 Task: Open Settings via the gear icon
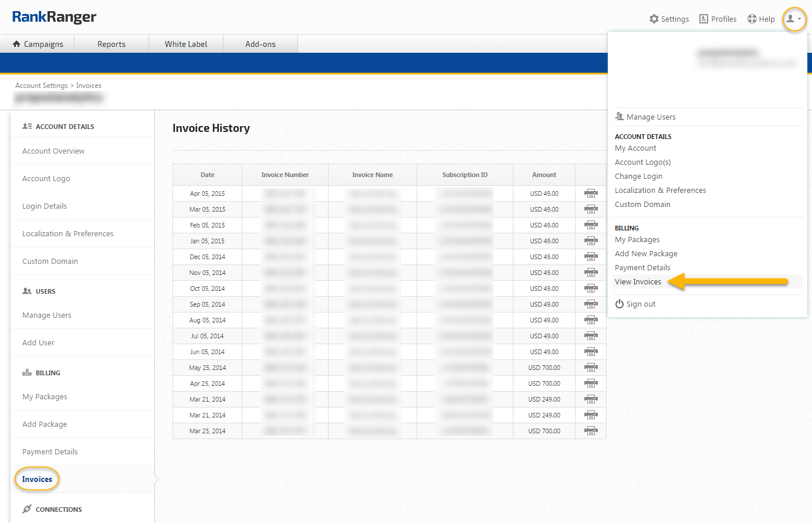click(x=654, y=19)
